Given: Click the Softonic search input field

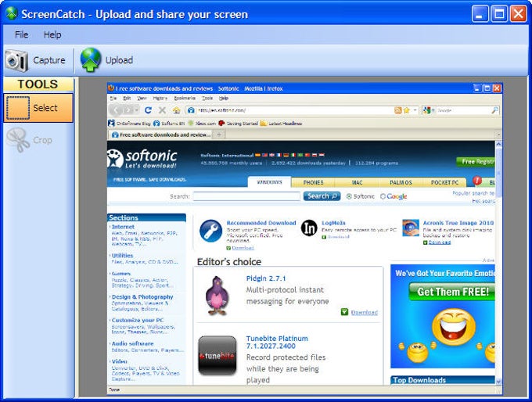Looking at the screenshot, I should coord(246,196).
